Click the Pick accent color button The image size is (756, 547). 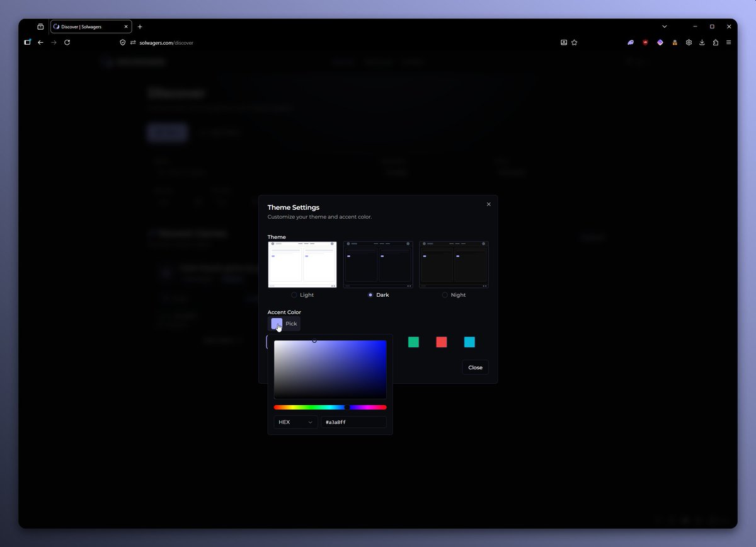coord(284,323)
